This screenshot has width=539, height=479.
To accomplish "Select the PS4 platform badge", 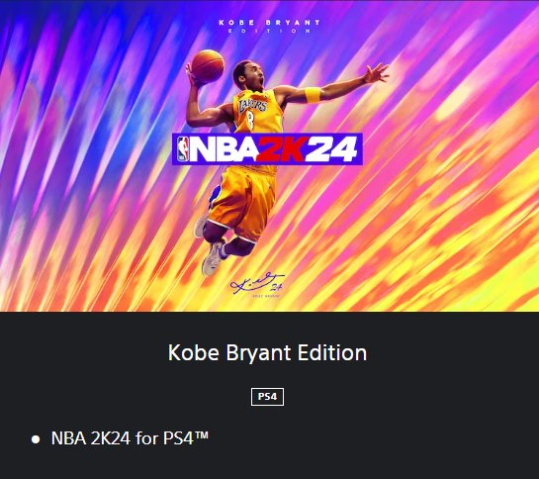I will (x=267, y=397).
